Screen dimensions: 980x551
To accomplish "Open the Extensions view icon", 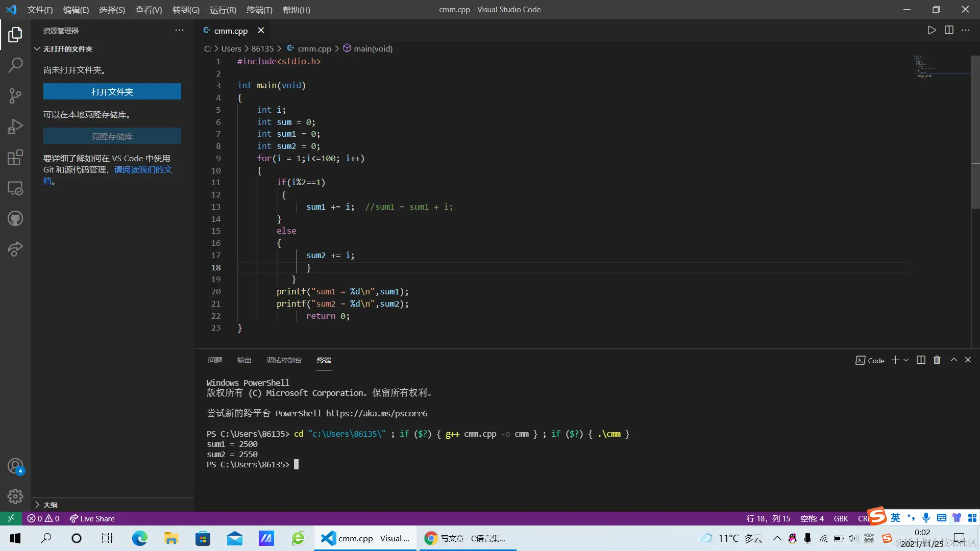I will click(15, 157).
